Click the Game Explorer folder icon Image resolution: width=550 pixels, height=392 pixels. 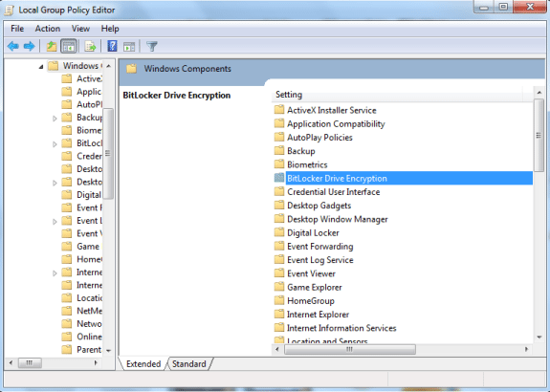click(279, 287)
